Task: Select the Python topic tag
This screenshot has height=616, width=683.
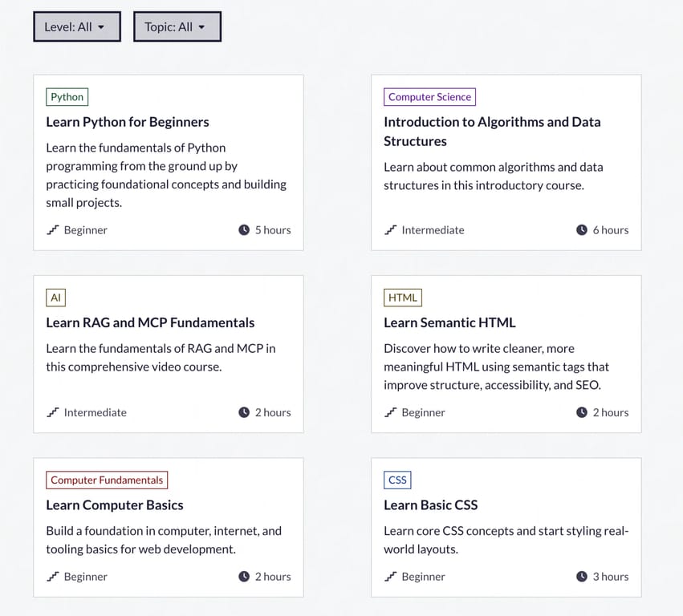Action: pyautogui.click(x=67, y=96)
